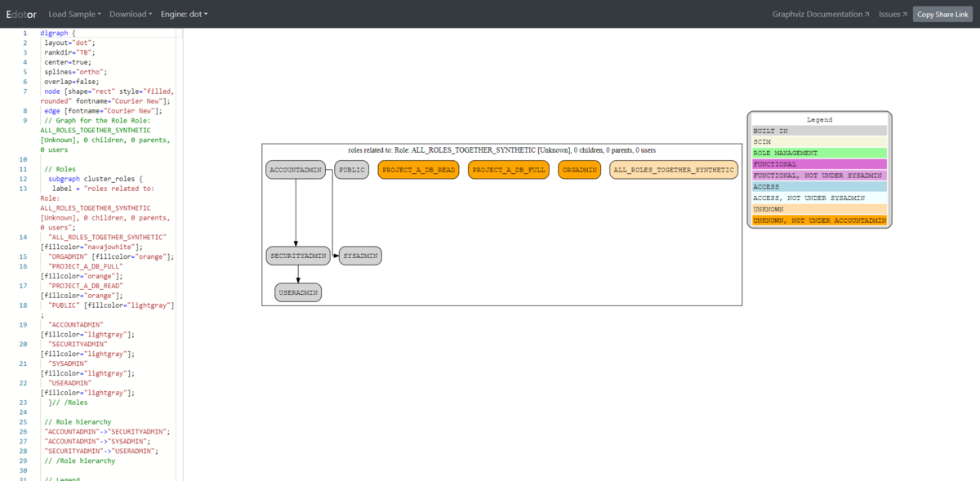Click the ACCESS legend entry
The height and width of the screenshot is (481, 980).
click(819, 187)
